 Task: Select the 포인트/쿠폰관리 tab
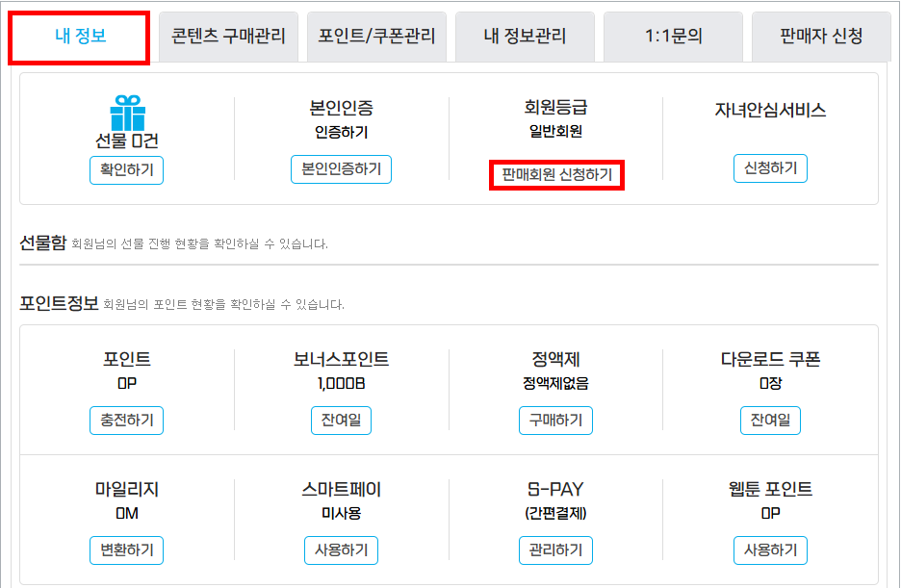click(x=376, y=37)
